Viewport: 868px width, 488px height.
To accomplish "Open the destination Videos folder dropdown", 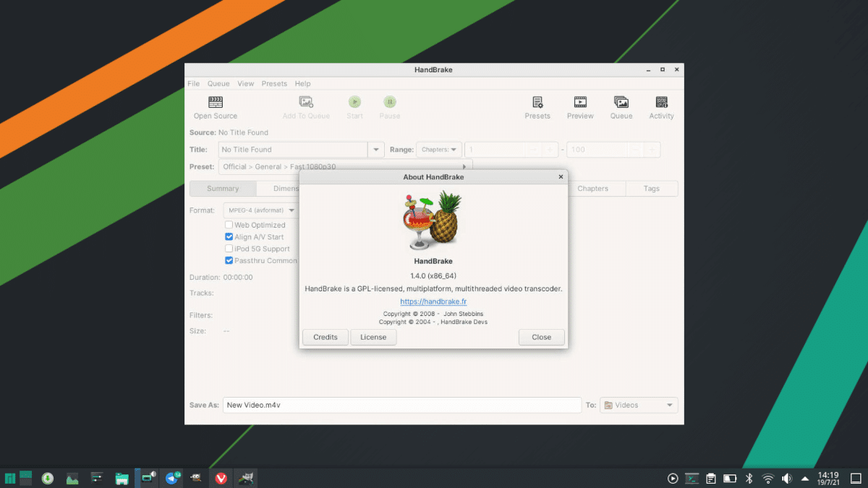I will pos(639,406).
